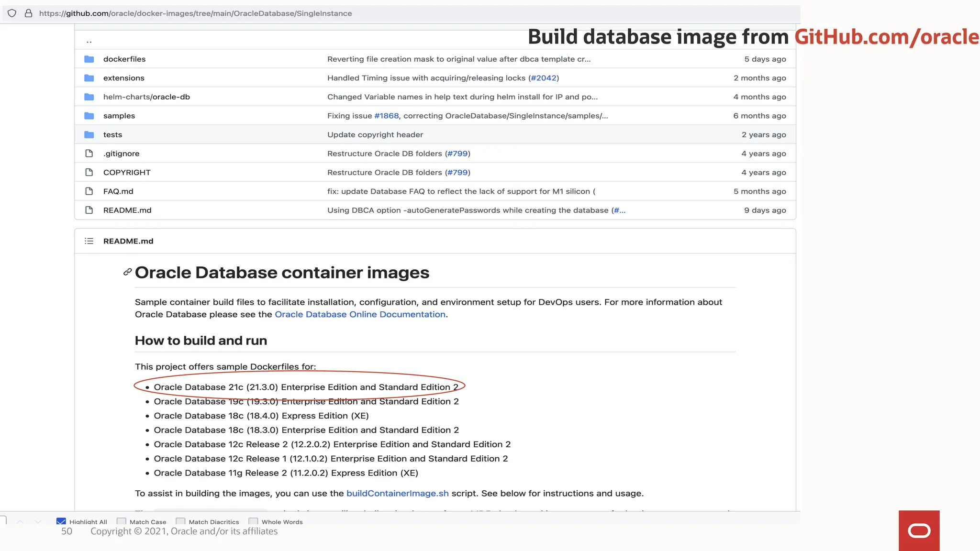Open issue #1868 link
The height and width of the screenshot is (551, 980).
pyautogui.click(x=387, y=116)
